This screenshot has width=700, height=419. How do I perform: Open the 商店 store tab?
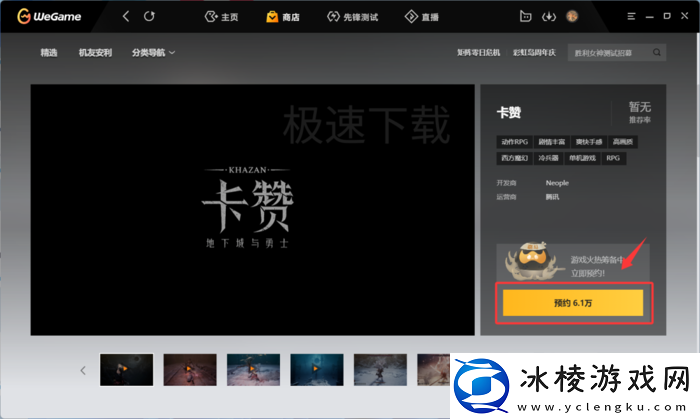[x=283, y=17]
